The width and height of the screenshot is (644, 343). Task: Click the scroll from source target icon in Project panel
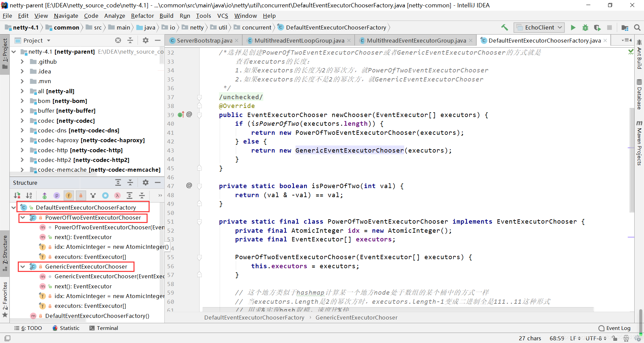118,40
